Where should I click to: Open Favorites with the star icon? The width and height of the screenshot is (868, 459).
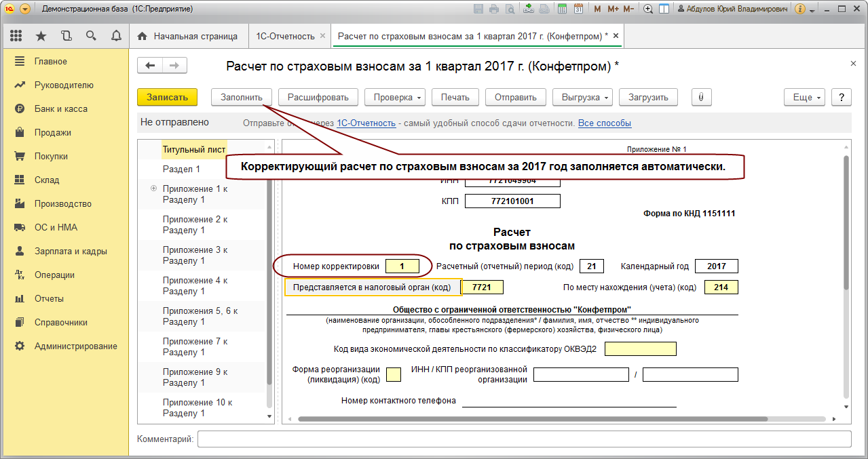point(41,36)
